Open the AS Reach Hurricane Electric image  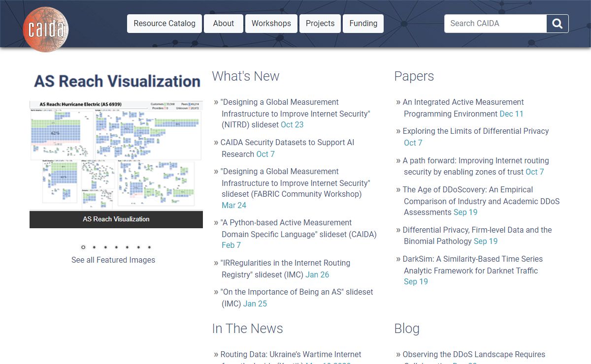116,155
